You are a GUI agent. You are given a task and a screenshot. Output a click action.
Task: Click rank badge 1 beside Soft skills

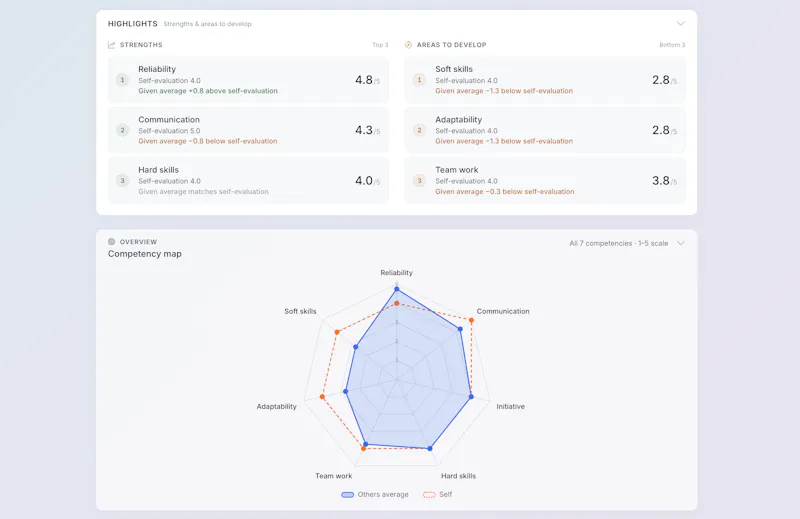point(419,80)
